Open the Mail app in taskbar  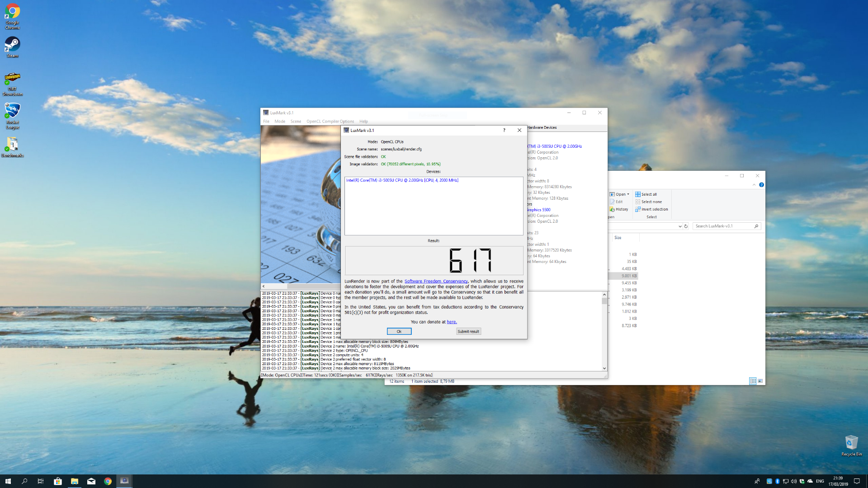pos(91,481)
